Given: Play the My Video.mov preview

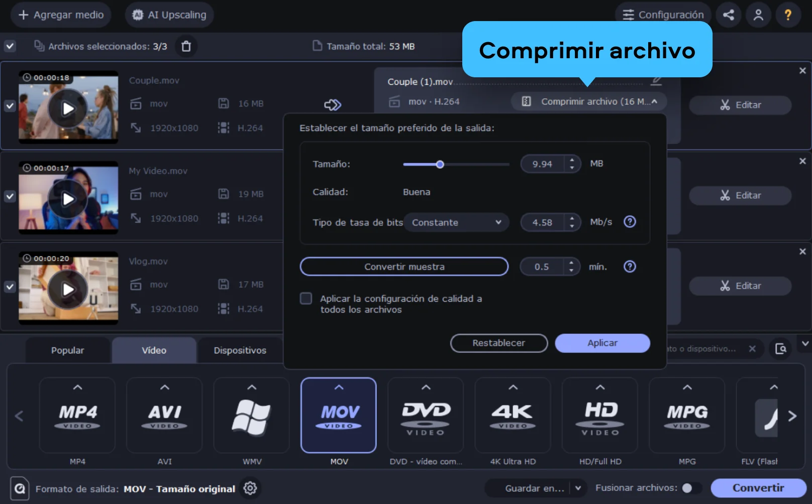Looking at the screenshot, I should click(x=68, y=199).
